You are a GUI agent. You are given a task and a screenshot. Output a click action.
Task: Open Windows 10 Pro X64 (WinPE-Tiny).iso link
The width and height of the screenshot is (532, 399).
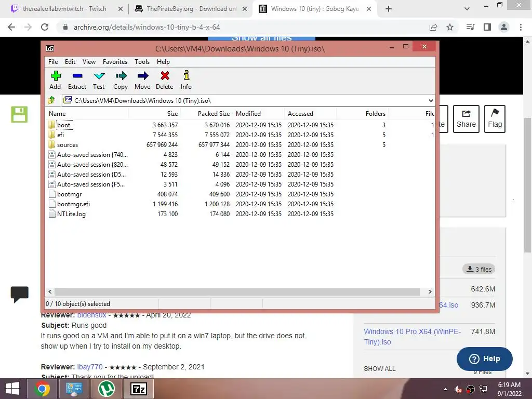pyautogui.click(x=412, y=337)
